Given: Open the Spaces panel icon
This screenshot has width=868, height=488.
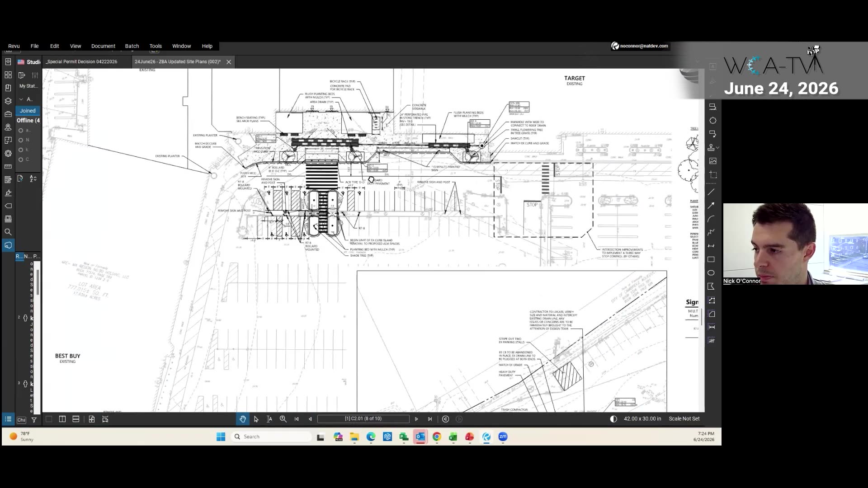Looking at the screenshot, I should [8, 140].
